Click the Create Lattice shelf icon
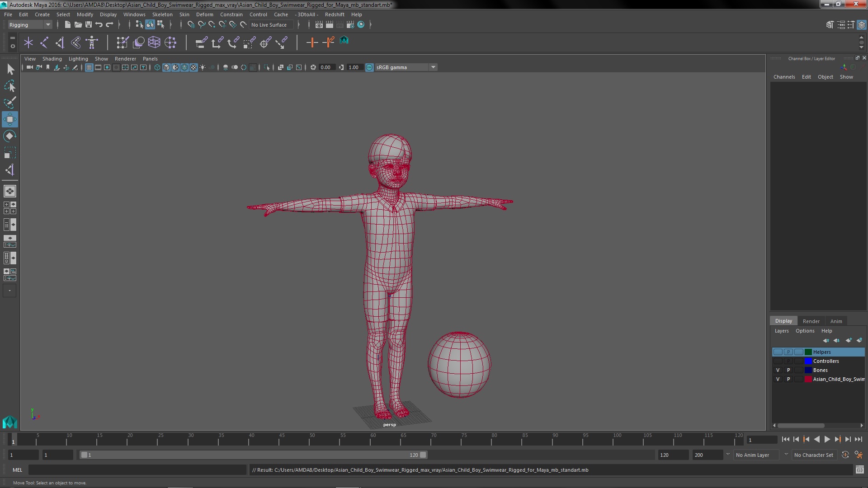Image resolution: width=868 pixels, height=488 pixels. pyautogui.click(x=154, y=43)
